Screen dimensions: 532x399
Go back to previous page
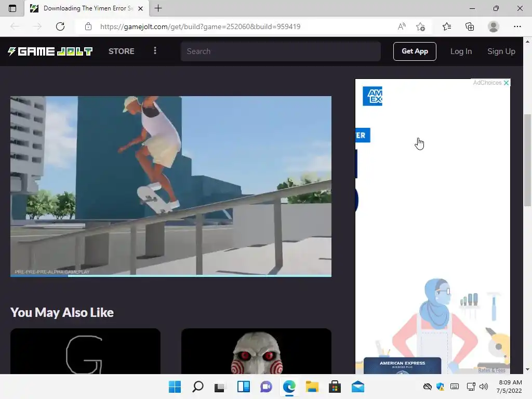(x=15, y=26)
